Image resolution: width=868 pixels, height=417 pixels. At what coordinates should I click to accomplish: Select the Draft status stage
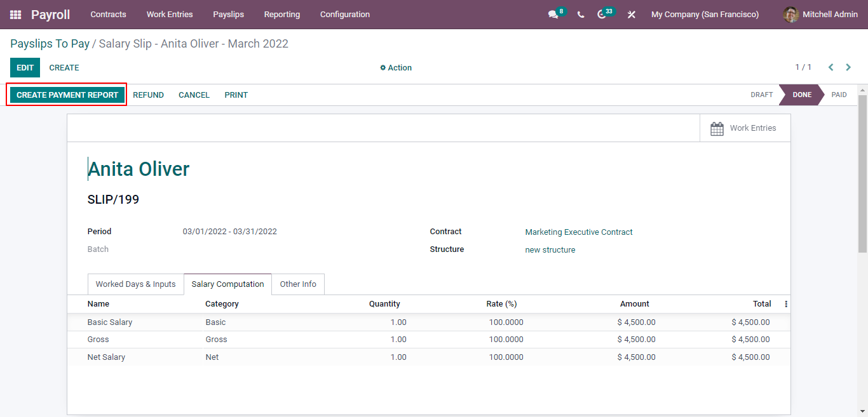point(761,95)
